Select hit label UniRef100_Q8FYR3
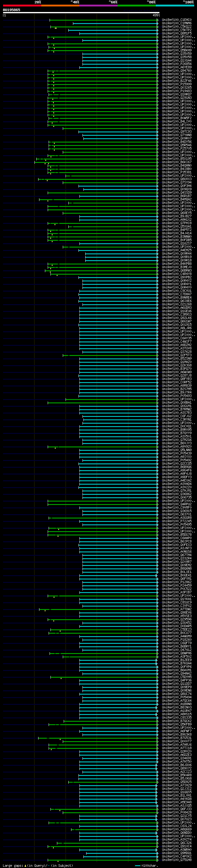This screenshot has height=868, width=197. [x=176, y=379]
